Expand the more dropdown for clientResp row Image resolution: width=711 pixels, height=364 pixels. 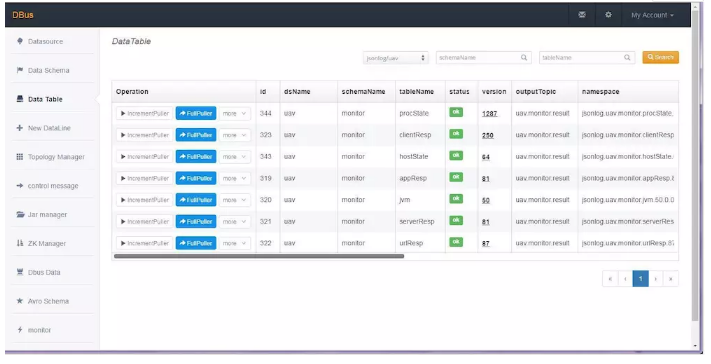pos(234,135)
